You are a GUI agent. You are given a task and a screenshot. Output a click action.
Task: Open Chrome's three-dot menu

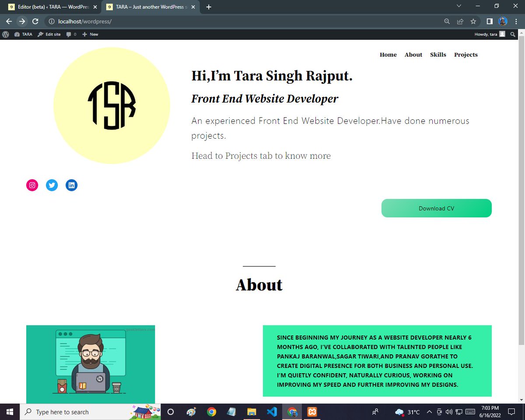pos(516,21)
